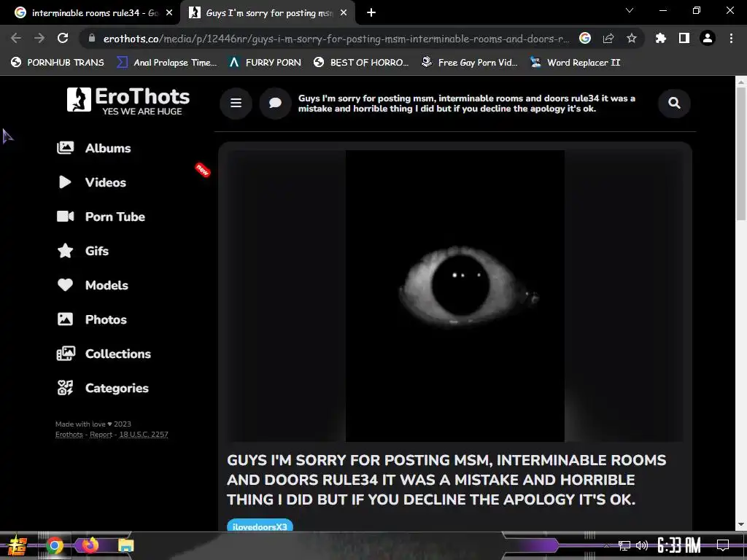This screenshot has width=747, height=560.
Task: Go back with the browser back arrow
Action: click(x=16, y=38)
